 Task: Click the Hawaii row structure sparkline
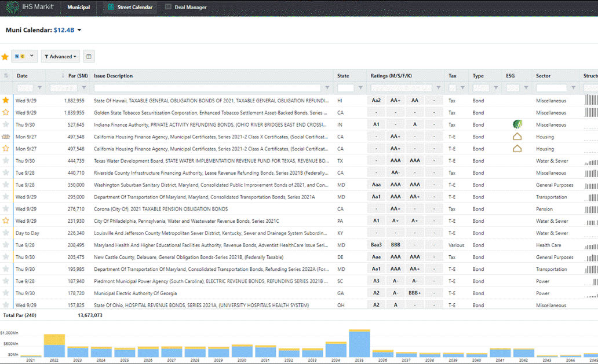click(591, 100)
